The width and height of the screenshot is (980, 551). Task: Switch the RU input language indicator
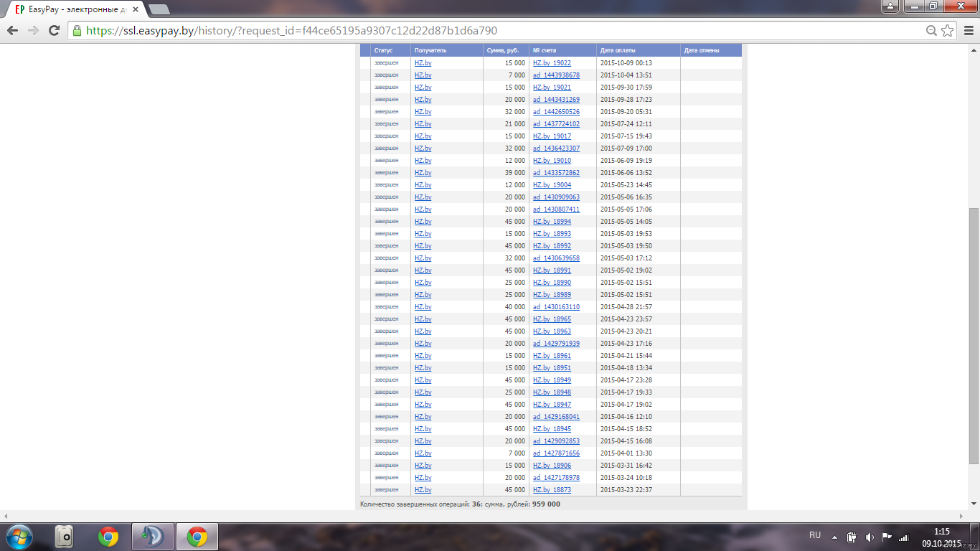tap(815, 535)
